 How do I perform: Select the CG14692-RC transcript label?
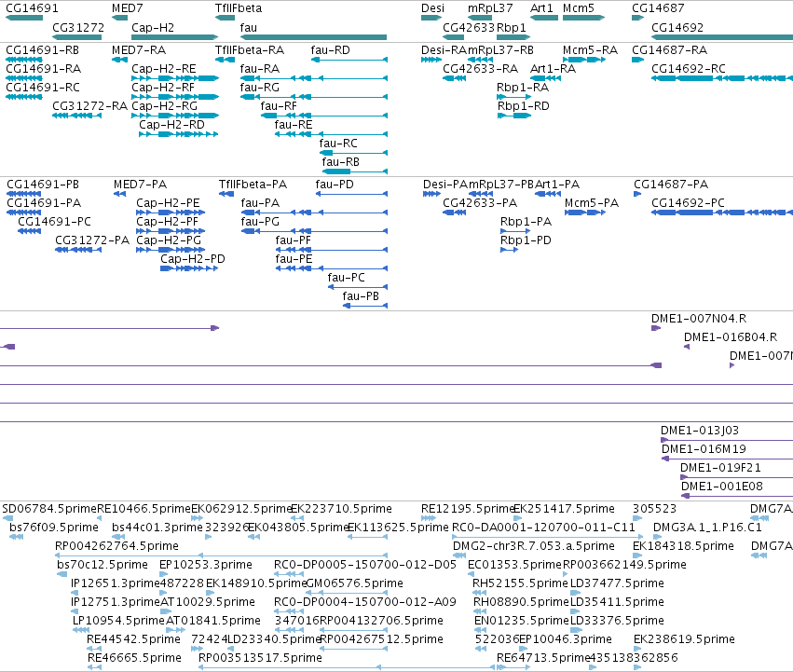coord(689,69)
